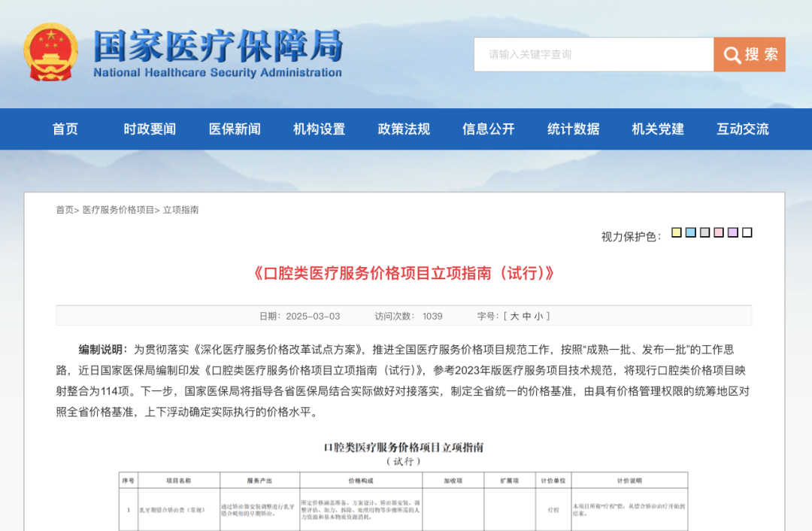The width and height of the screenshot is (812, 531).
Task: Click the 首页 breadcrumb link
Action: pyautogui.click(x=65, y=210)
